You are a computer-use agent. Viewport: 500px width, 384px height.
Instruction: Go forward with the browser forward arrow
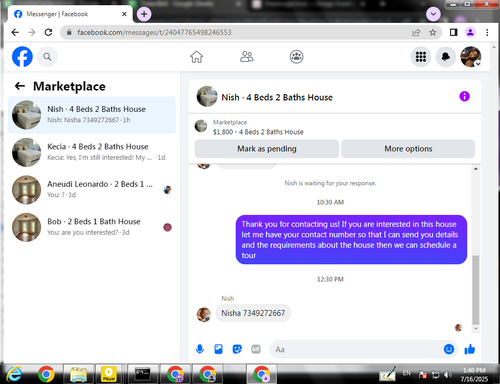tap(32, 32)
